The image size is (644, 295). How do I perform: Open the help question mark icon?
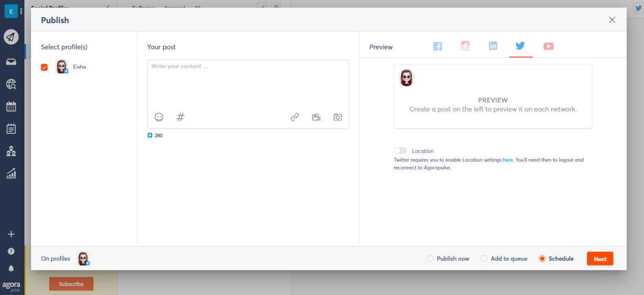[11, 251]
